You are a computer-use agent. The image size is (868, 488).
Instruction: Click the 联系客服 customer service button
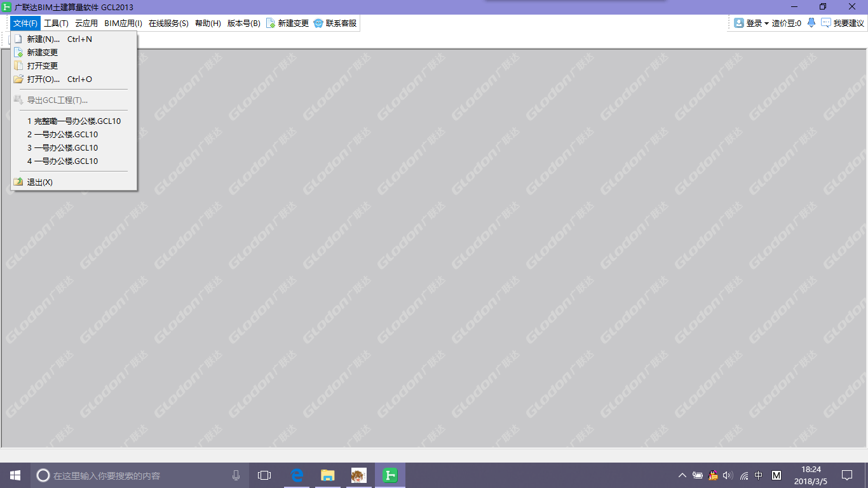click(335, 24)
